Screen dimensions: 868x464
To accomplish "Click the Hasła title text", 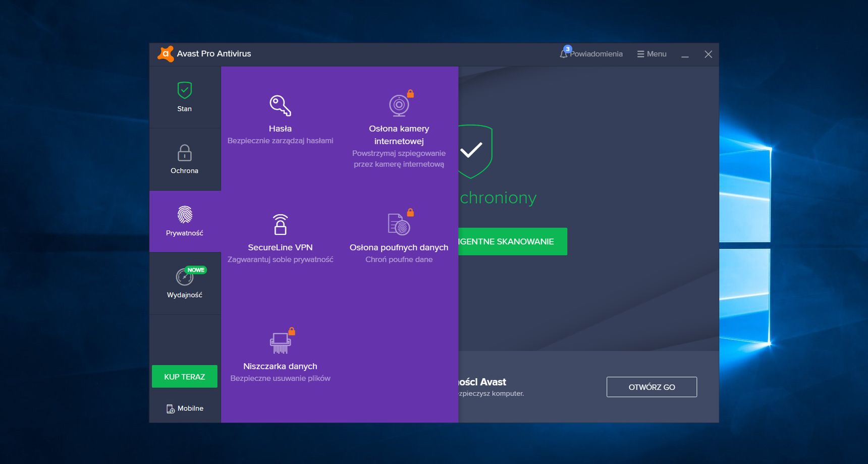I will coord(280,129).
